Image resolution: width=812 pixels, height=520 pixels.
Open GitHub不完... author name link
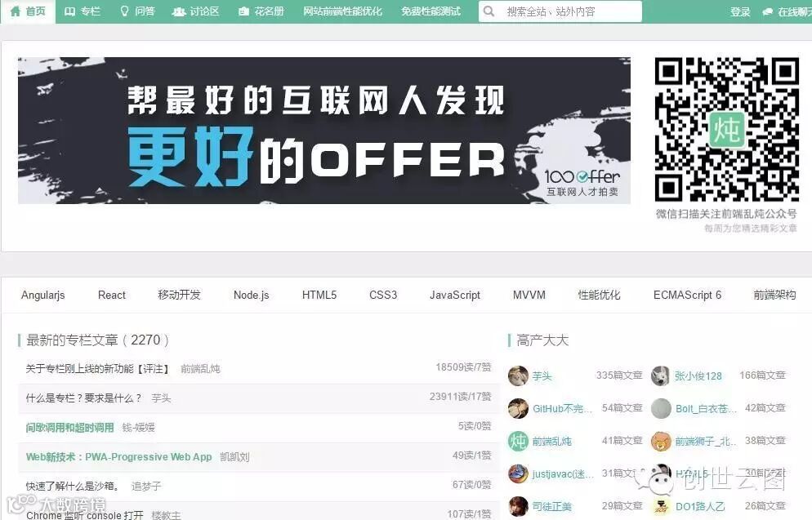562,409
